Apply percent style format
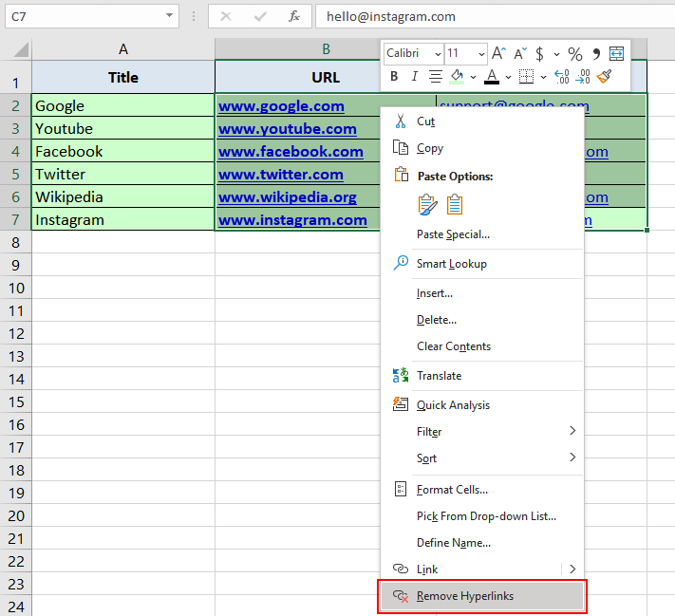 [x=575, y=54]
